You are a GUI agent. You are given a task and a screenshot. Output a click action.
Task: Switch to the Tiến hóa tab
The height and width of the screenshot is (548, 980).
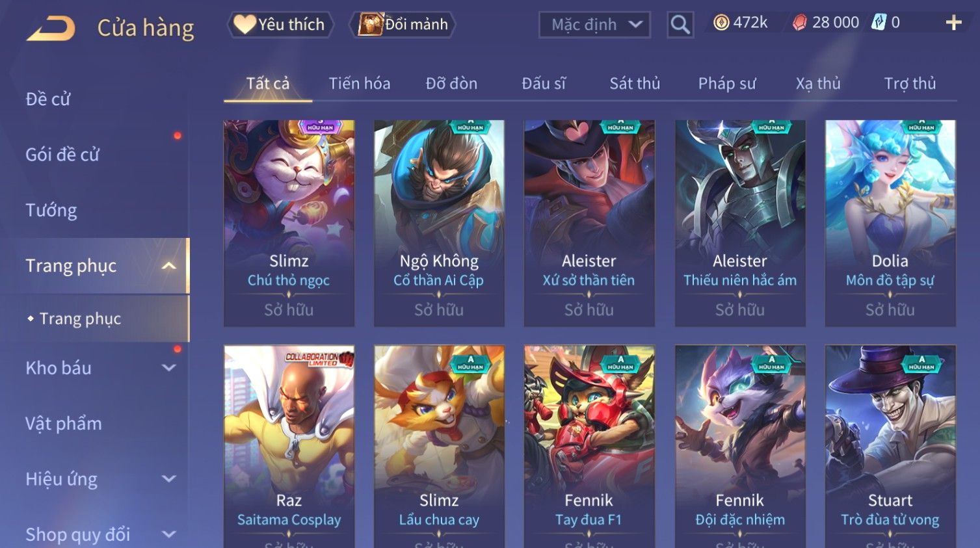click(x=359, y=84)
